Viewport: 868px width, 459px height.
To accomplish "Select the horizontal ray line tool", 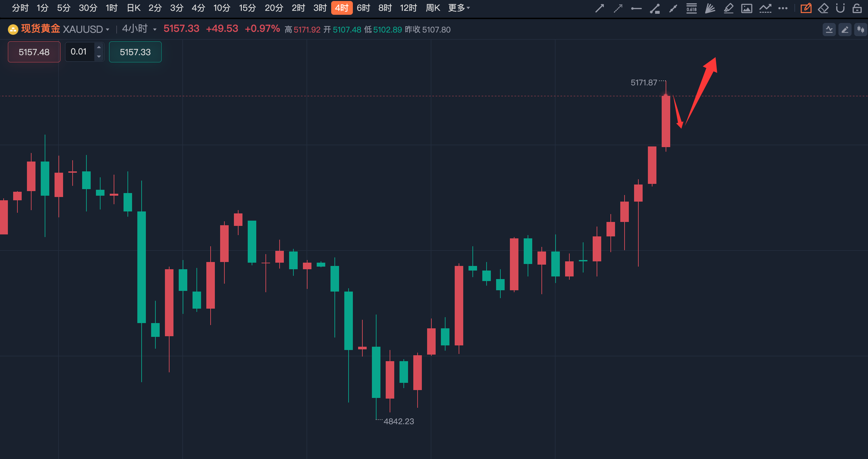I will pos(636,8).
